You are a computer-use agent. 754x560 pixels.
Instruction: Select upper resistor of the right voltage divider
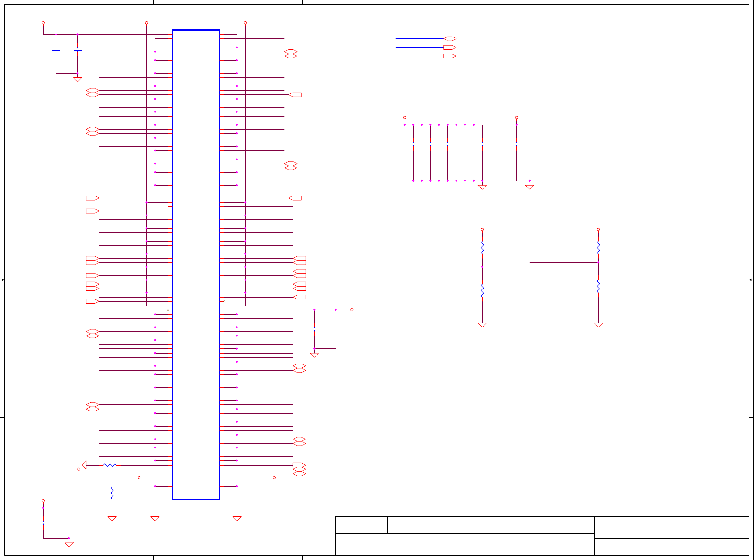[598, 248]
